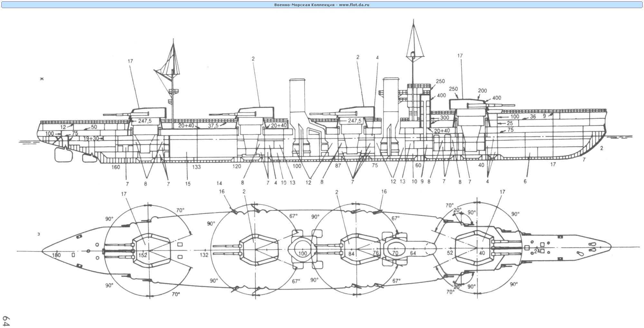
Task: Click the 200 label above the forward turret
Action: 482,91
